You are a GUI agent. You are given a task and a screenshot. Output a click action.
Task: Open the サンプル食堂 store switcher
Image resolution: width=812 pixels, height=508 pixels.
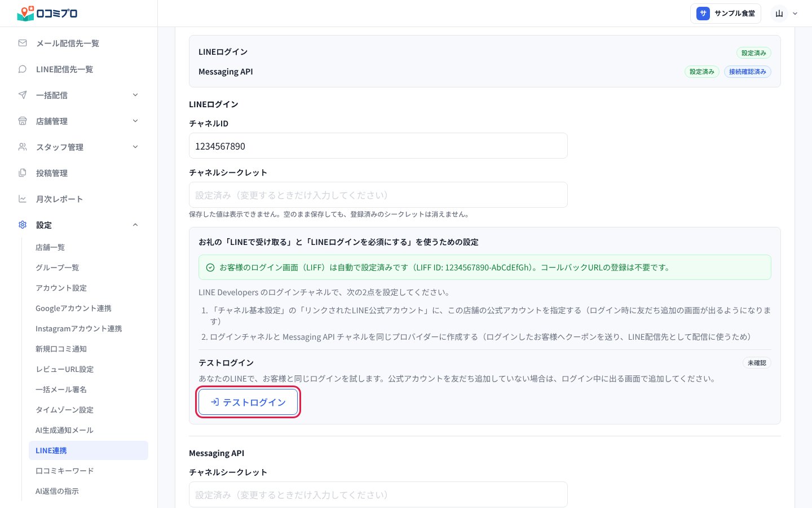[x=726, y=14]
